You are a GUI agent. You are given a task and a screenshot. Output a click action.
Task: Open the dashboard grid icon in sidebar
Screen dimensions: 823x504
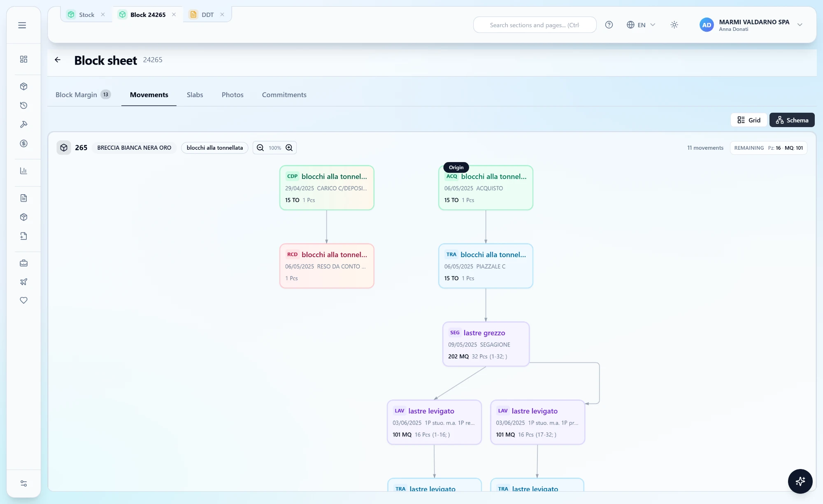[23, 59]
